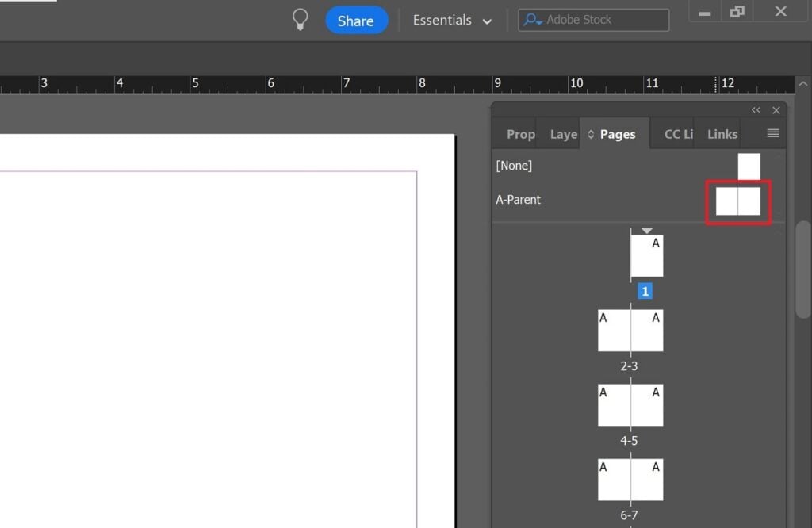
Task: Click the Pages panel vertical scrollbar
Action: [x=802, y=270]
